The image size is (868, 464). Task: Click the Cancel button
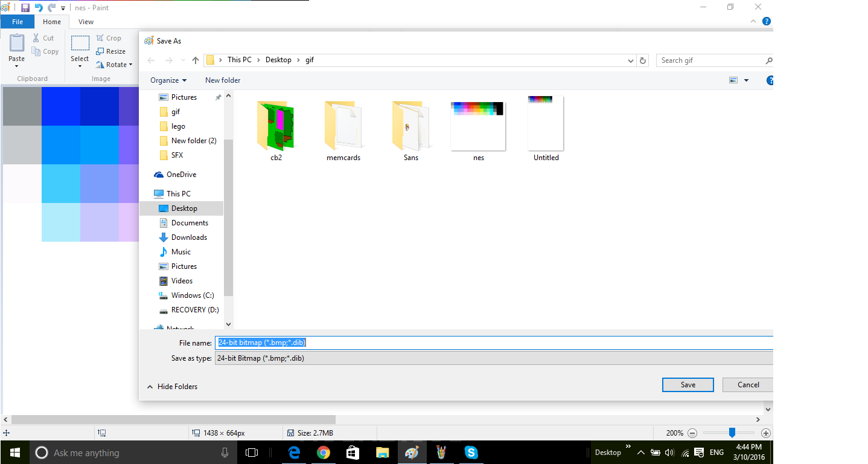click(748, 385)
